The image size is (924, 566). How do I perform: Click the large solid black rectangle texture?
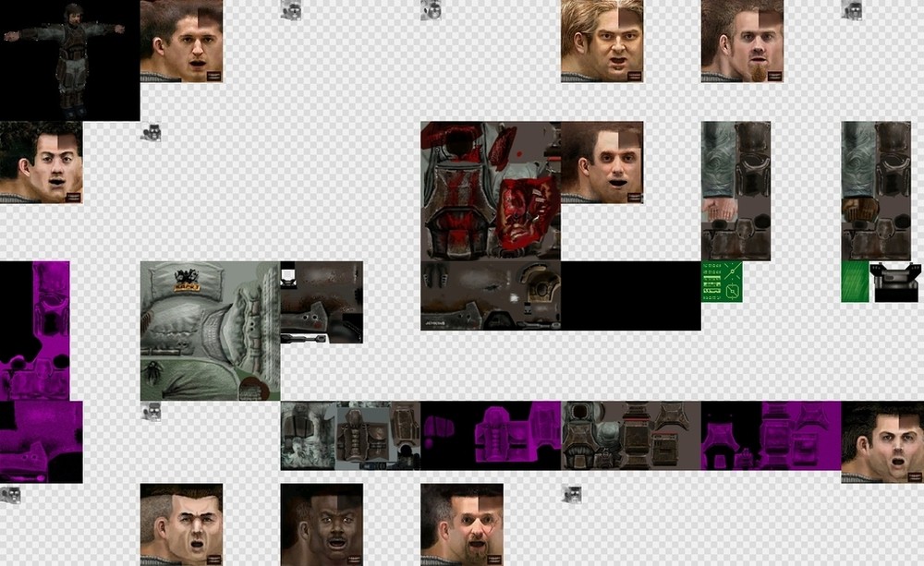pyautogui.click(x=630, y=295)
